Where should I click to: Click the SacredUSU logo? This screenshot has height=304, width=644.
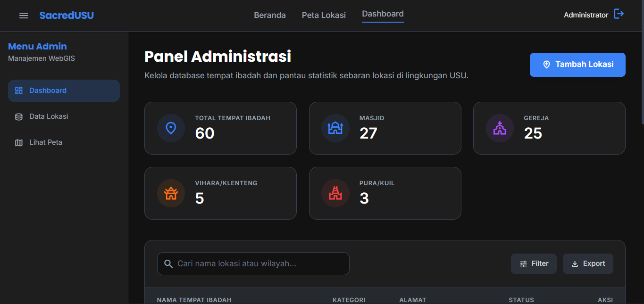click(67, 16)
